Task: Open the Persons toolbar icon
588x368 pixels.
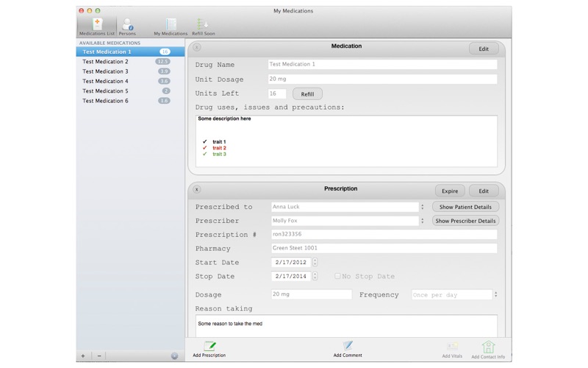Action: point(127,26)
